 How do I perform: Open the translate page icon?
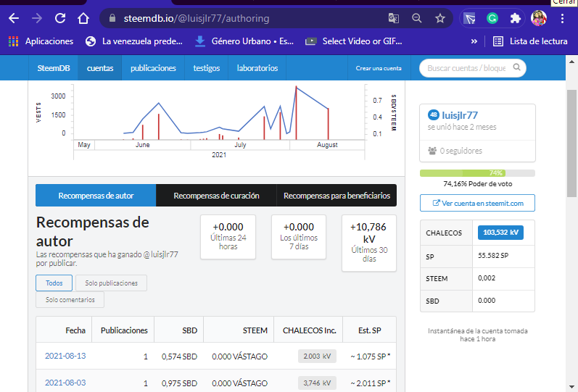tap(394, 18)
